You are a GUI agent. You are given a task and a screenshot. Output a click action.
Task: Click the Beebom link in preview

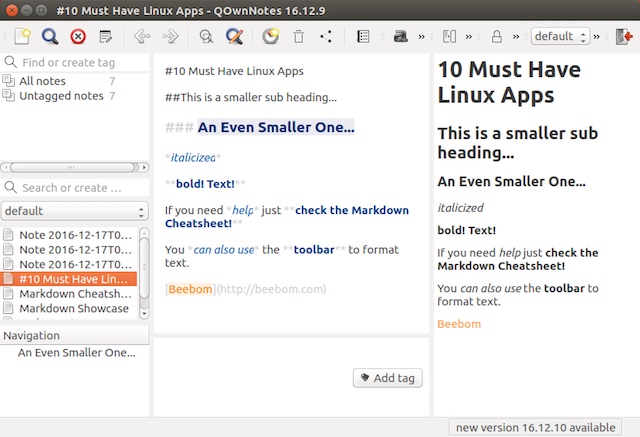point(459,324)
